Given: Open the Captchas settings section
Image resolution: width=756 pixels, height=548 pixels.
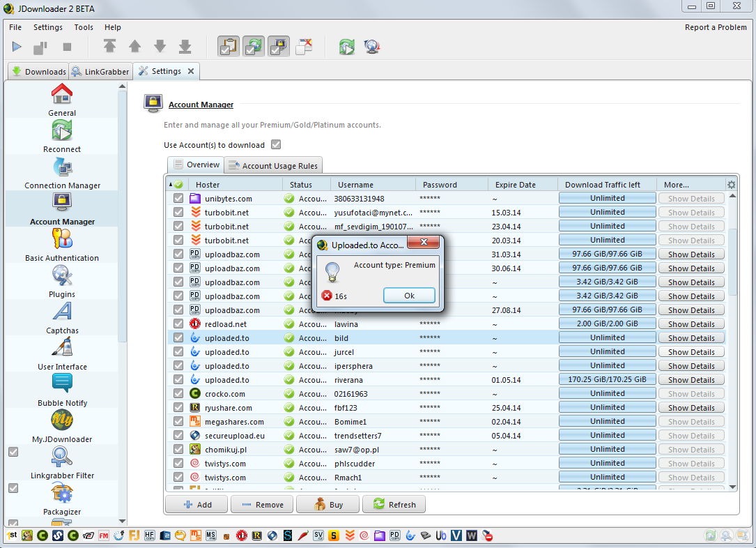Looking at the screenshot, I should tap(62, 317).
